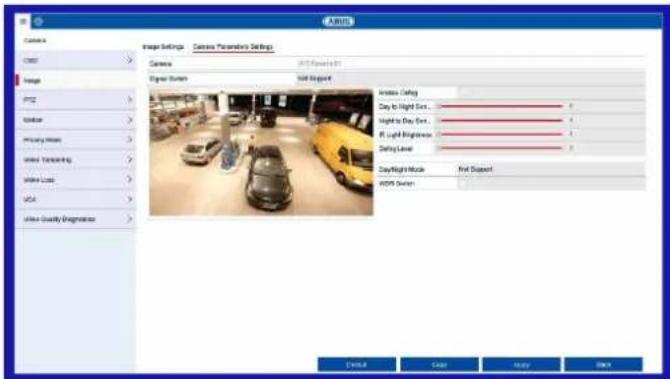Select Image in the sidebar

click(x=76, y=80)
